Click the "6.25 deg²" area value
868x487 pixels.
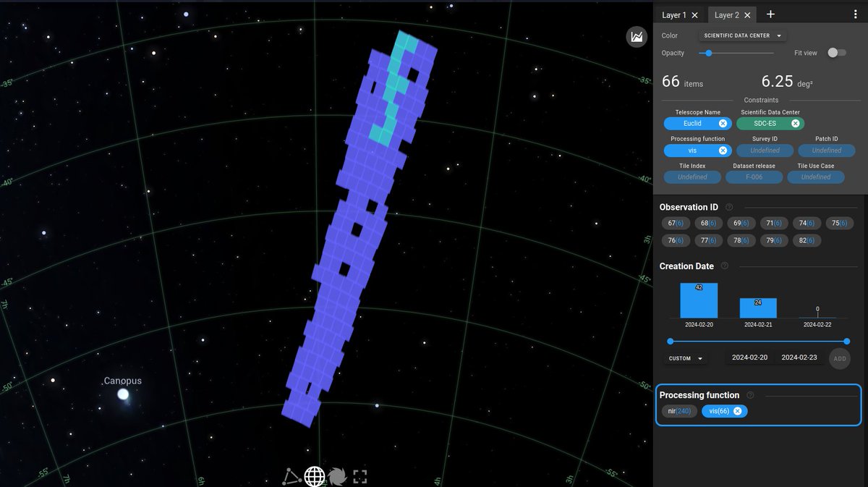click(x=787, y=82)
